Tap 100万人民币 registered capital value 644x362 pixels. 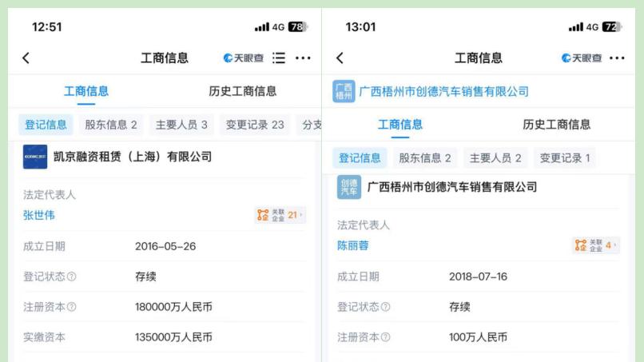click(x=478, y=337)
